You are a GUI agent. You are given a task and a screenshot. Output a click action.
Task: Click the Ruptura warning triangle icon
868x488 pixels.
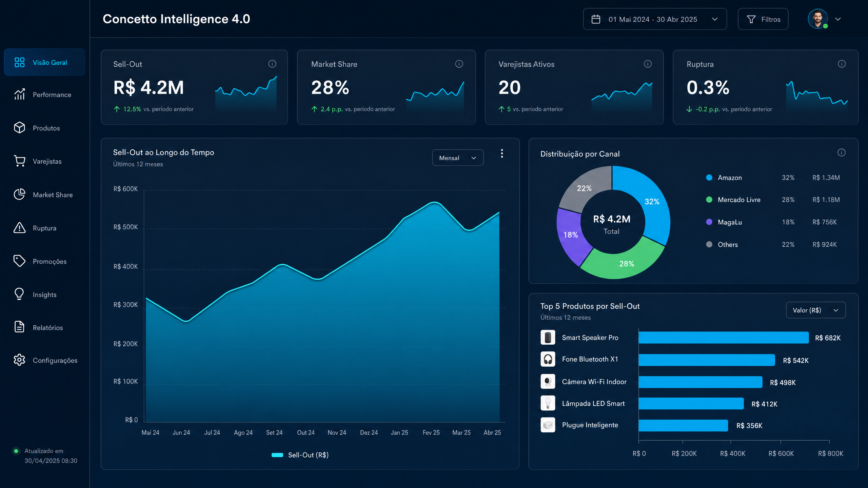tap(19, 228)
